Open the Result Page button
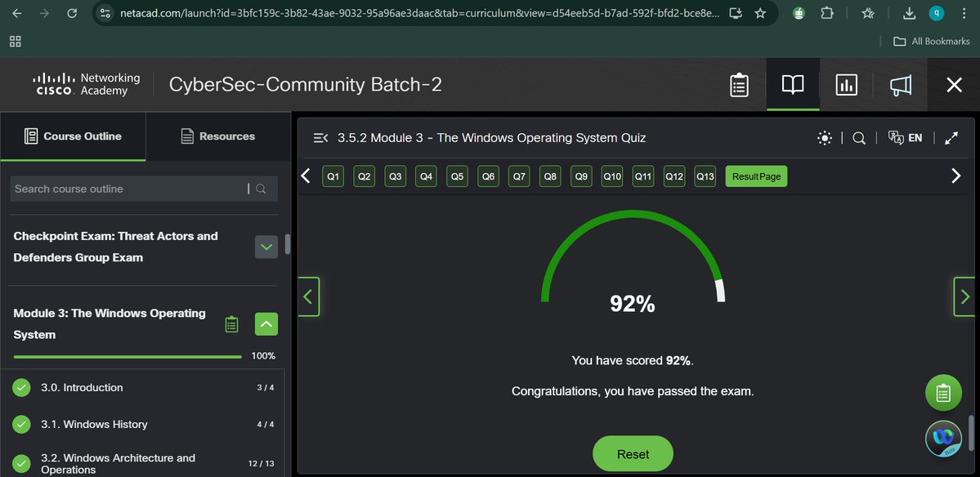This screenshot has height=477, width=980. click(x=755, y=176)
